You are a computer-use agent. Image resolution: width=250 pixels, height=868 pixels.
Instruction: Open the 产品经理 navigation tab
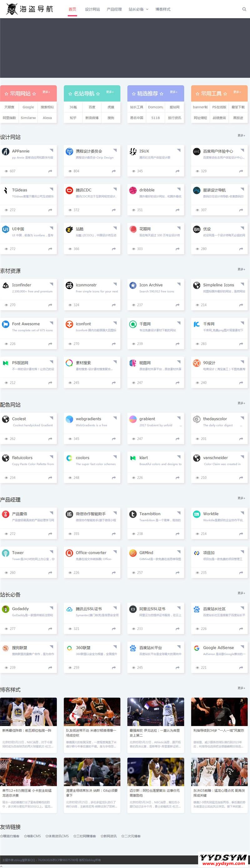tap(114, 9)
